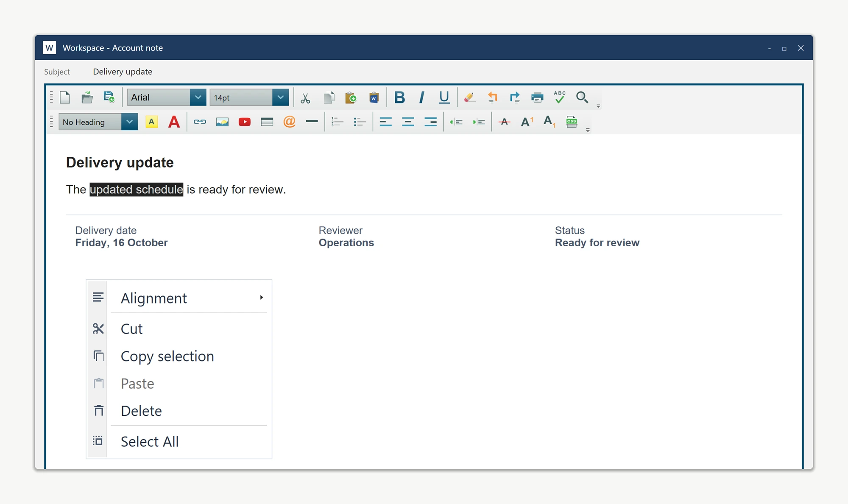
Task: Insert a hyperlink with the chain icon
Action: click(200, 122)
